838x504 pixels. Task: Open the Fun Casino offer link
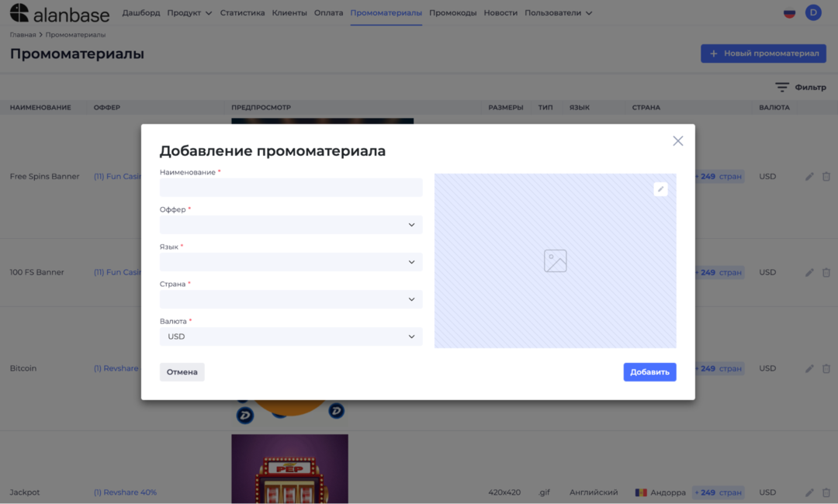click(x=115, y=176)
